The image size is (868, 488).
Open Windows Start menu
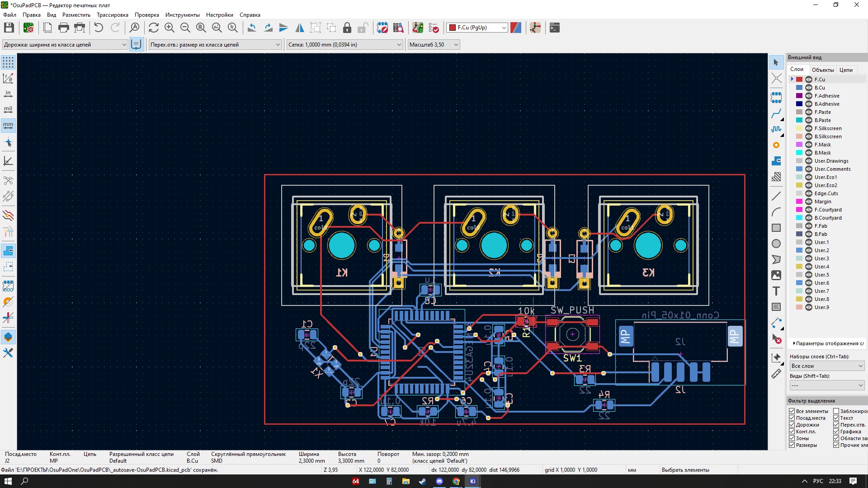8,481
